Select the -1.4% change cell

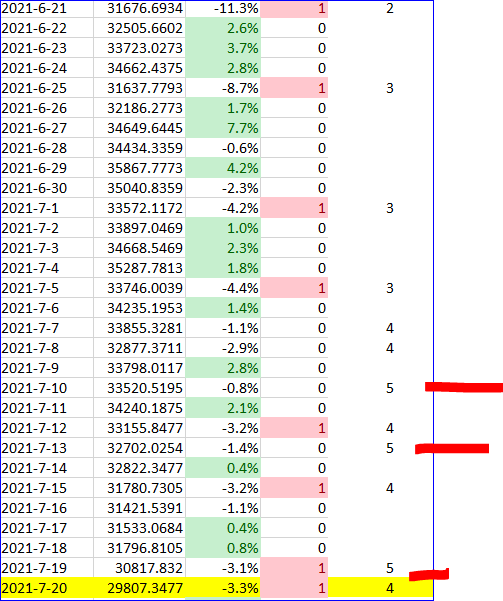(x=223, y=448)
